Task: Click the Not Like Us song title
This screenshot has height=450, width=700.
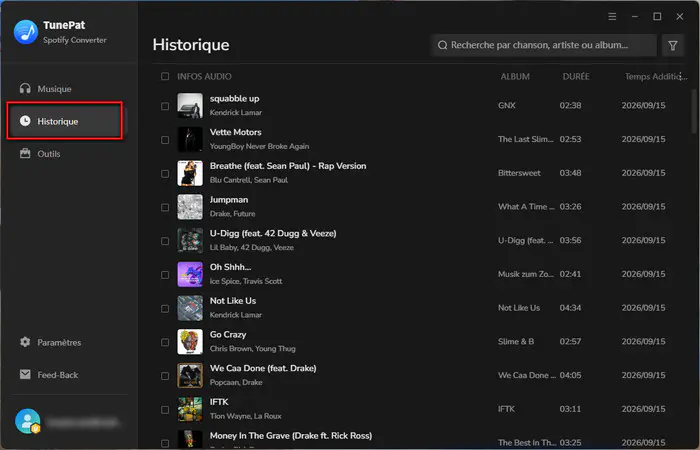Action: coord(233,301)
